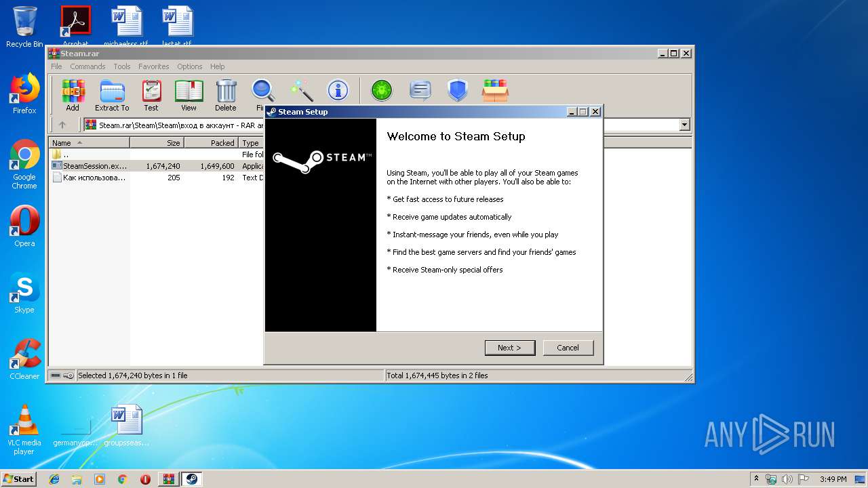Screen dimensions: 868x488
Task: Click the Info toolbar icon in WinRAR
Action: point(338,90)
